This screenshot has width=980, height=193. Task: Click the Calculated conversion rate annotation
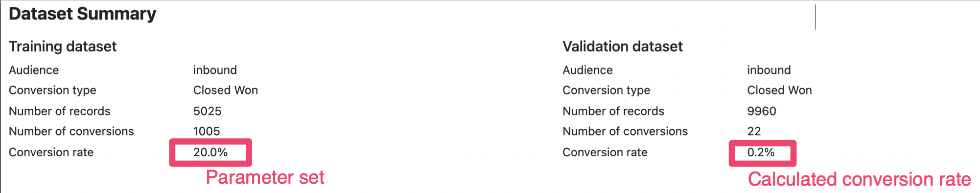pos(859,179)
